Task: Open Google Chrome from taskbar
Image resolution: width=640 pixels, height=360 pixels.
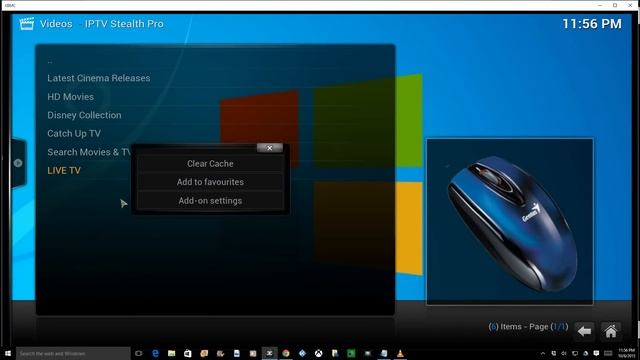Action: tap(286, 353)
